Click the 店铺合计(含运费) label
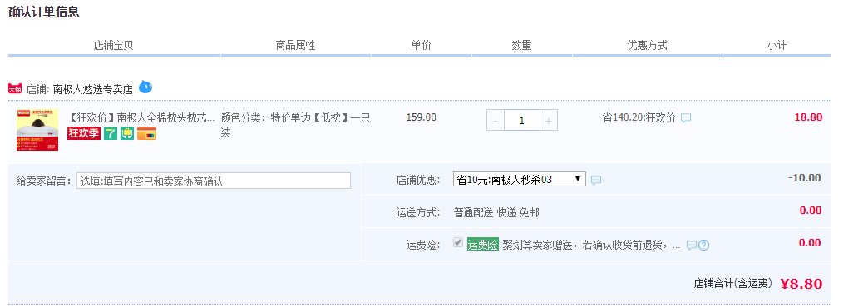868x308 pixels. (x=733, y=284)
